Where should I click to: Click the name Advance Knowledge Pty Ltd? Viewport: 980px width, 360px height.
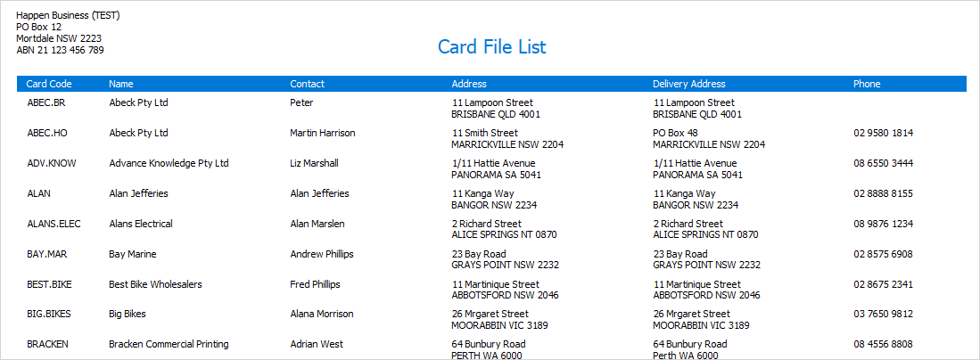169,163
